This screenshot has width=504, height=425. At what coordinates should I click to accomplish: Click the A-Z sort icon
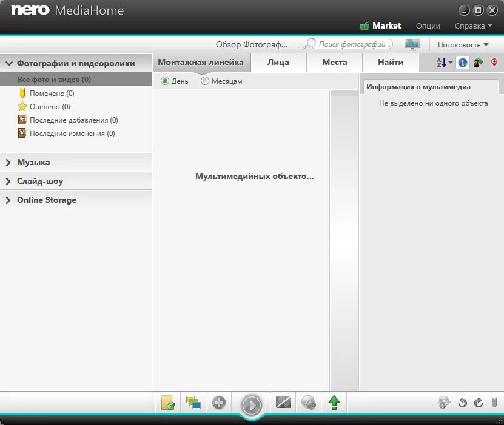click(441, 63)
